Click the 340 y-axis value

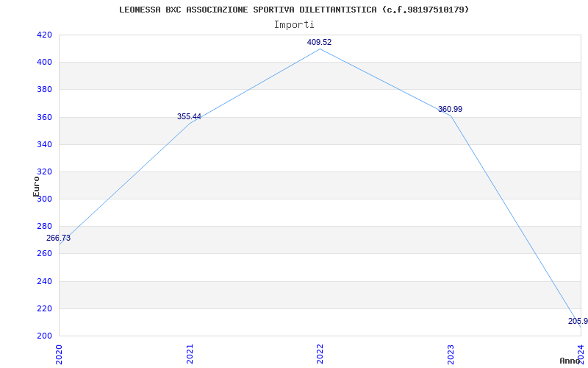click(44, 144)
